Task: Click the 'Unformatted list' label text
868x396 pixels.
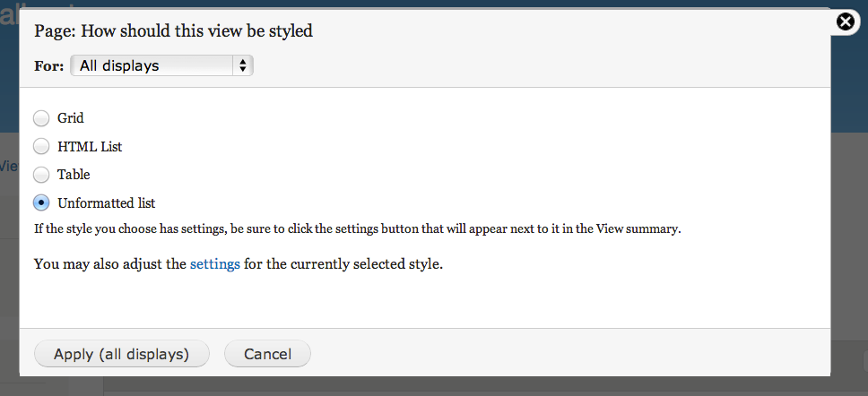Action: [107, 203]
